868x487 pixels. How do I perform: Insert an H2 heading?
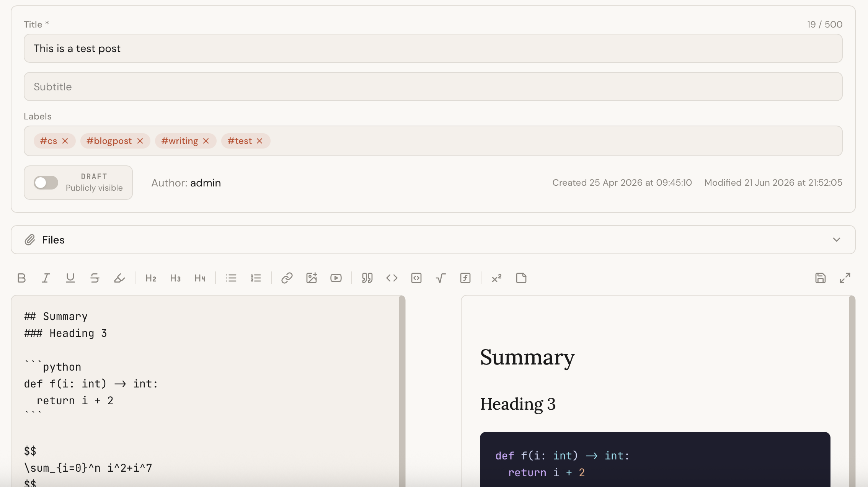click(x=151, y=278)
